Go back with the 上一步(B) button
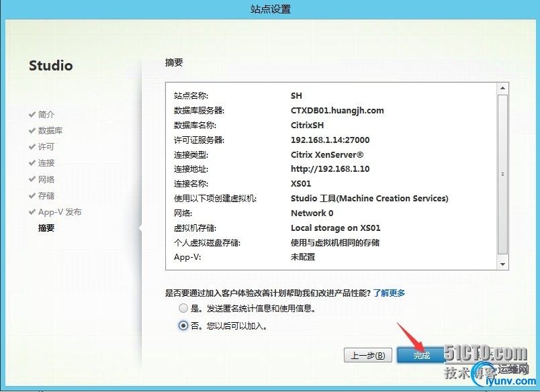The image size is (540, 392). [x=368, y=355]
